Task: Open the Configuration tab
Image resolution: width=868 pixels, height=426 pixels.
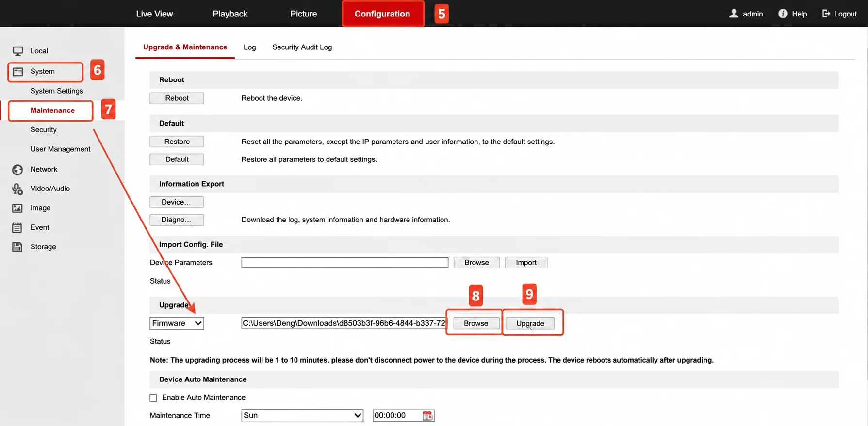Action: click(382, 14)
